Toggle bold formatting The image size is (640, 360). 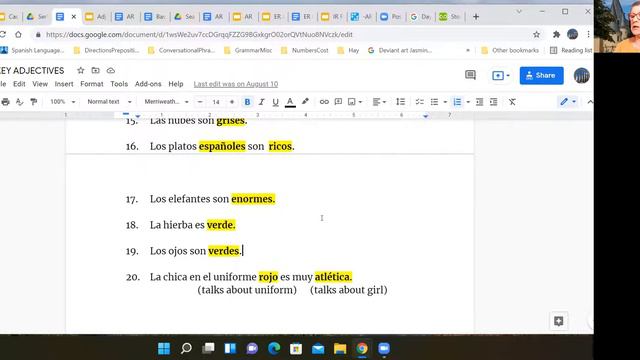click(247, 102)
